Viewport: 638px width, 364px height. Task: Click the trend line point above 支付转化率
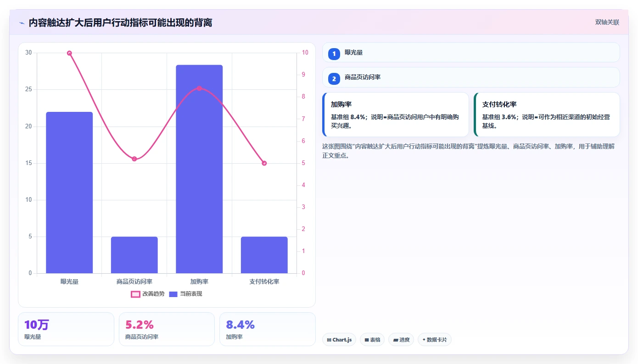point(264,163)
